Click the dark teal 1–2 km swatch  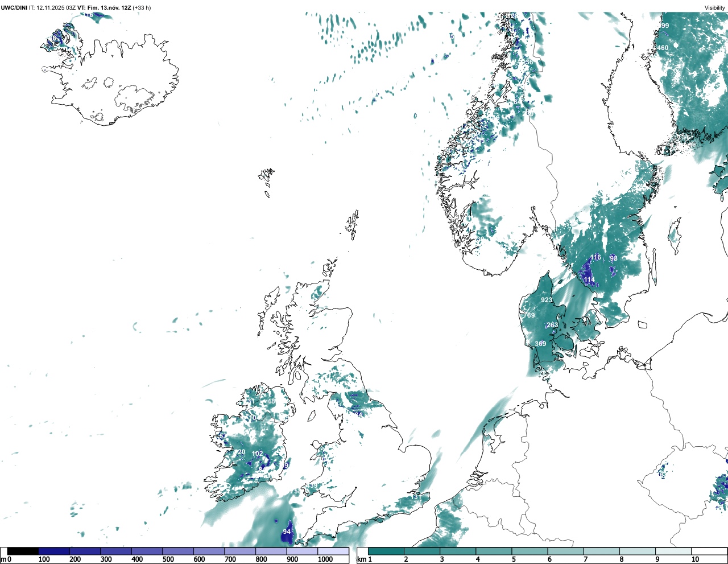386,551
